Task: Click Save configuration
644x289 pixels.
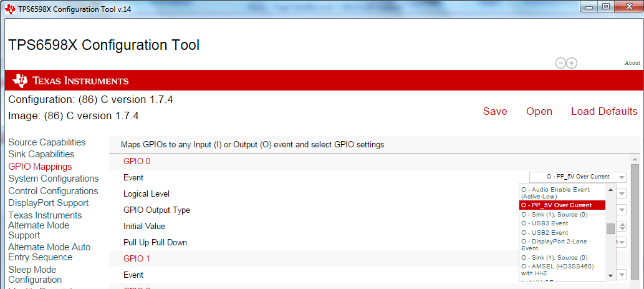Action: [x=495, y=111]
